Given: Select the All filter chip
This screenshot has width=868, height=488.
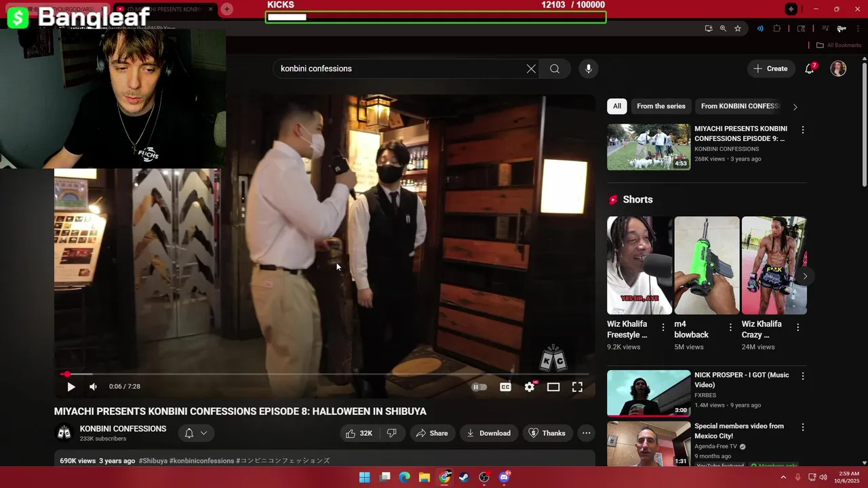Looking at the screenshot, I should pyautogui.click(x=617, y=106).
